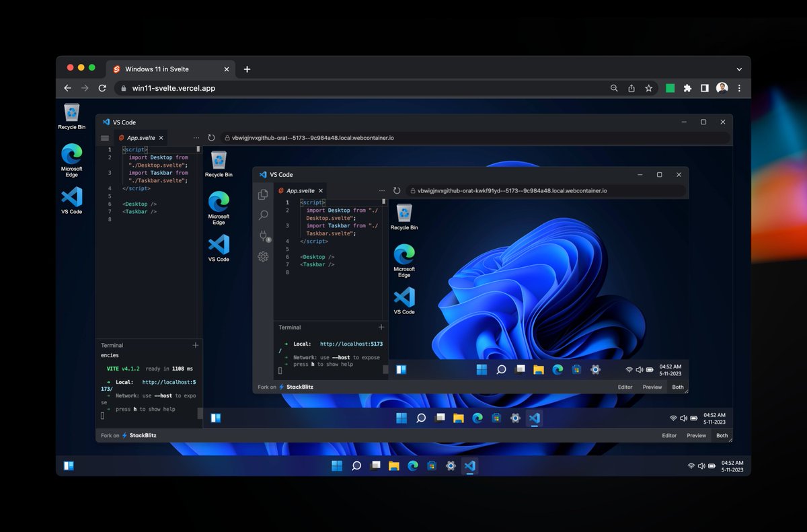Open Chrome tab search chevron
Viewport: 807px width, 532px height.
[x=740, y=69]
